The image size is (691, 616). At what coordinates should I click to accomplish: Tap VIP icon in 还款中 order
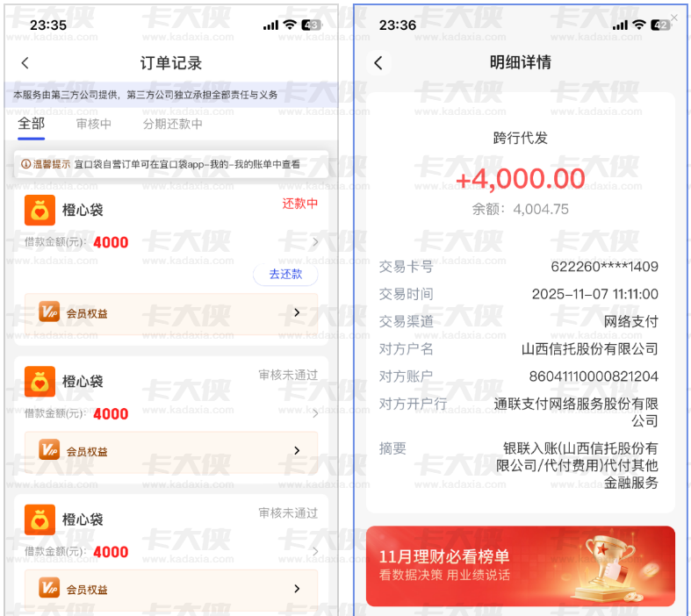click(49, 312)
